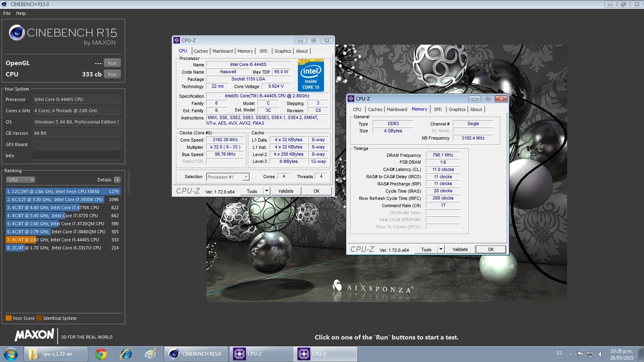
Task: Switch to About tab in left CPU-Z window
Action: [x=302, y=51]
